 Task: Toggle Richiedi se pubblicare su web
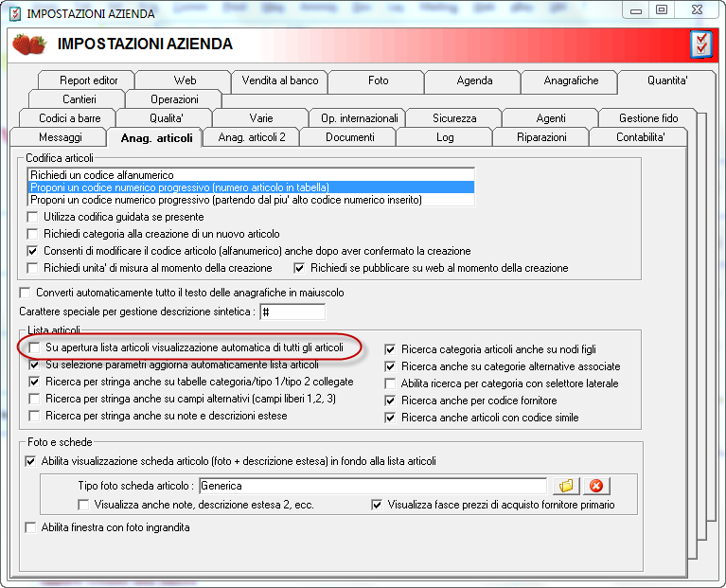point(299,268)
